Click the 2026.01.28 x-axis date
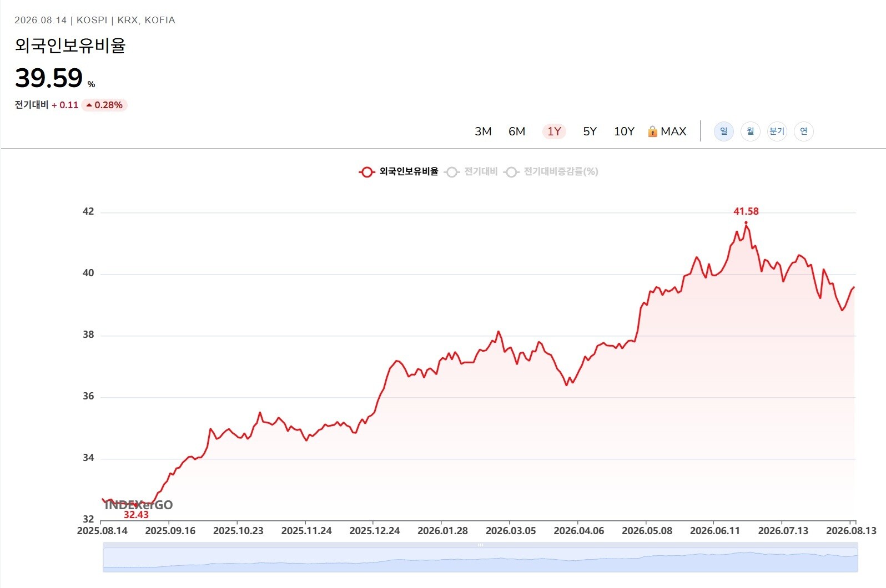 point(442,531)
